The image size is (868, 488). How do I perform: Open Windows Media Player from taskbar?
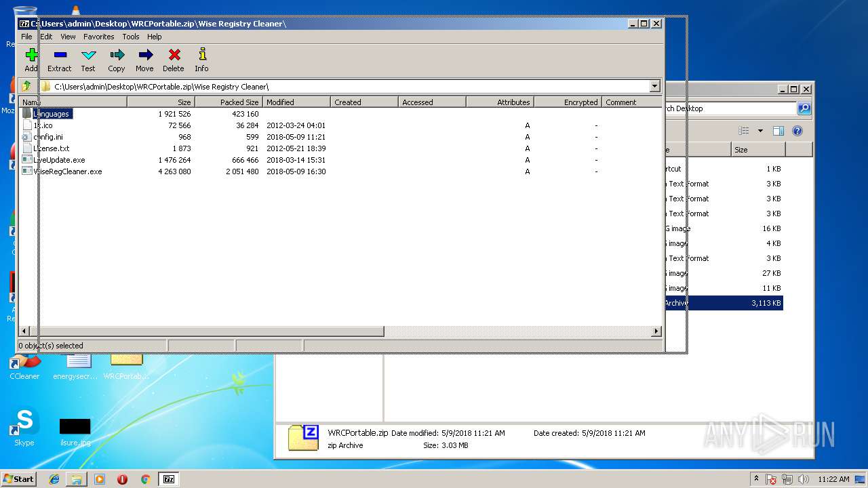100,479
